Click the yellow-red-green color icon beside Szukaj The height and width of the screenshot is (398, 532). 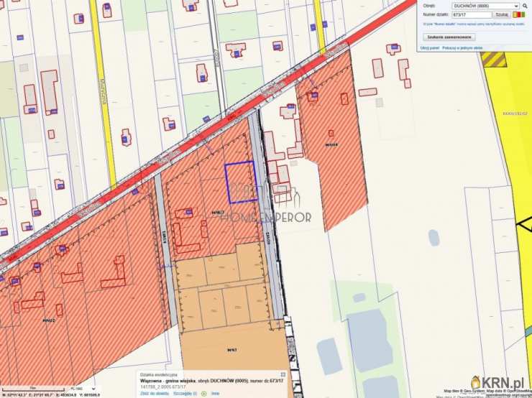(518, 14)
